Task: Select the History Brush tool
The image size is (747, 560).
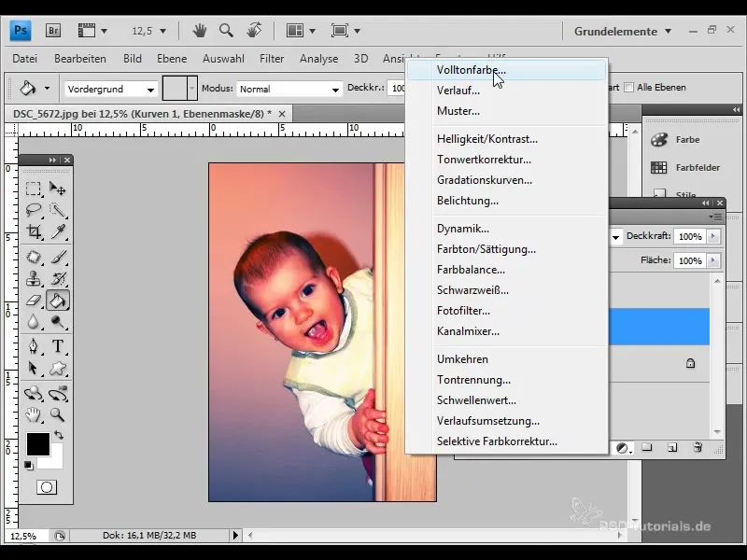Action: (57, 278)
